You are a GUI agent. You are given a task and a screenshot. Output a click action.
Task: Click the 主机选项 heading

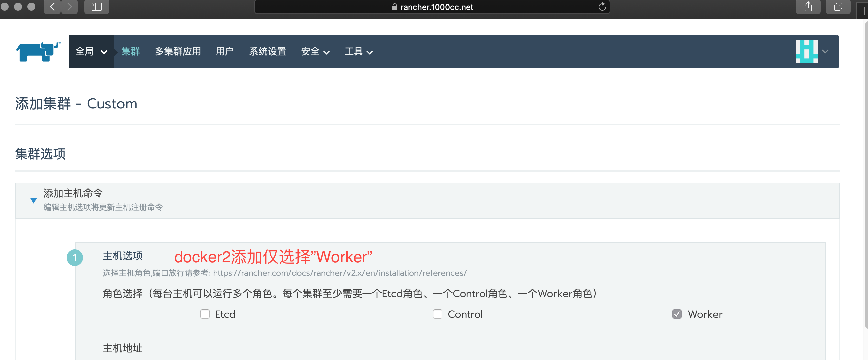(x=123, y=256)
